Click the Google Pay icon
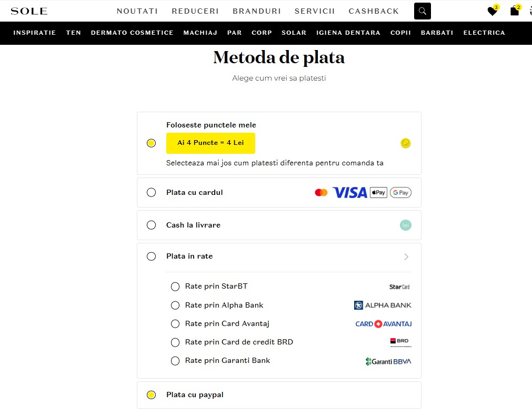This screenshot has width=532, height=414. (x=400, y=193)
